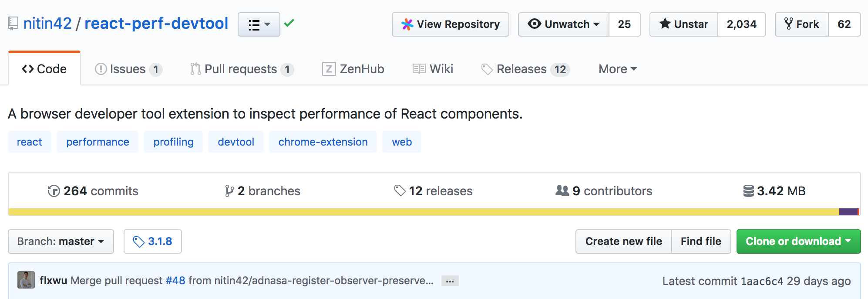Click the Unstar button
Viewport: 868px width, 299px height.
point(684,24)
